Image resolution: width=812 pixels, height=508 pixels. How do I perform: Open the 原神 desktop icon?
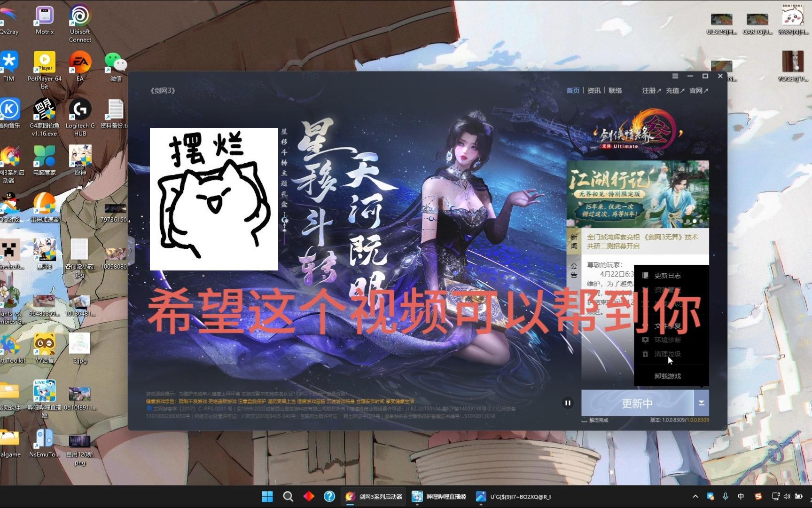(80, 160)
